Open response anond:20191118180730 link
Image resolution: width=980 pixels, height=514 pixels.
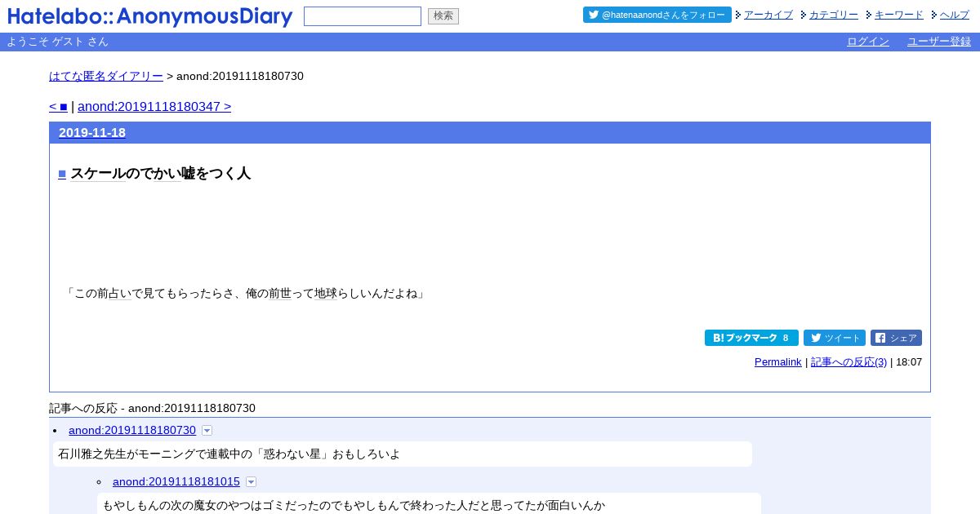coord(132,430)
